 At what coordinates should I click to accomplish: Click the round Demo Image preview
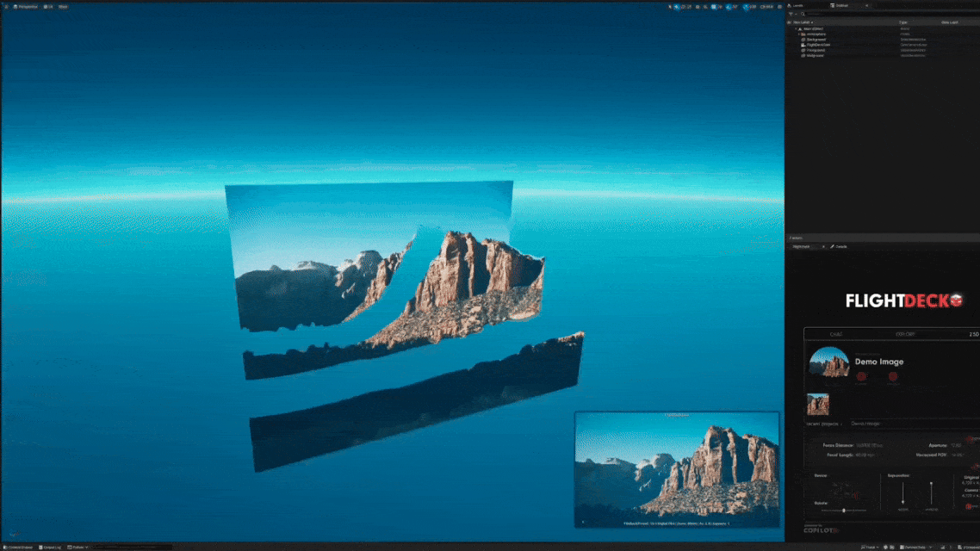[828, 362]
